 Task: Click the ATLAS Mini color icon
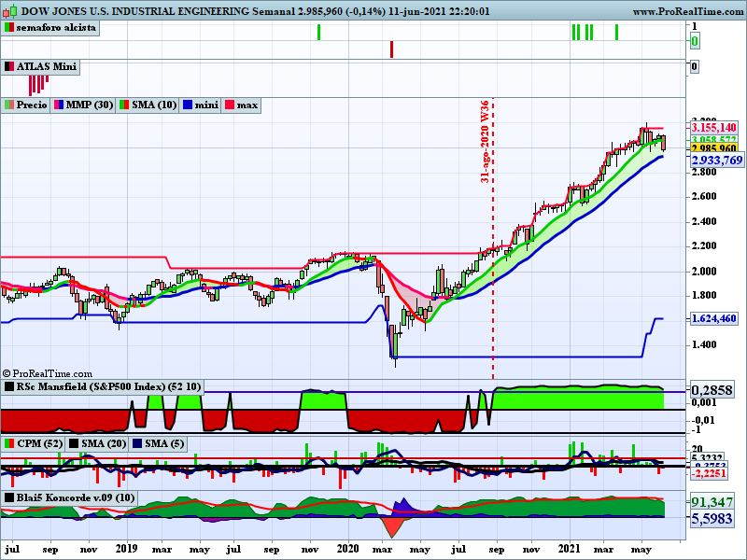click(x=9, y=66)
